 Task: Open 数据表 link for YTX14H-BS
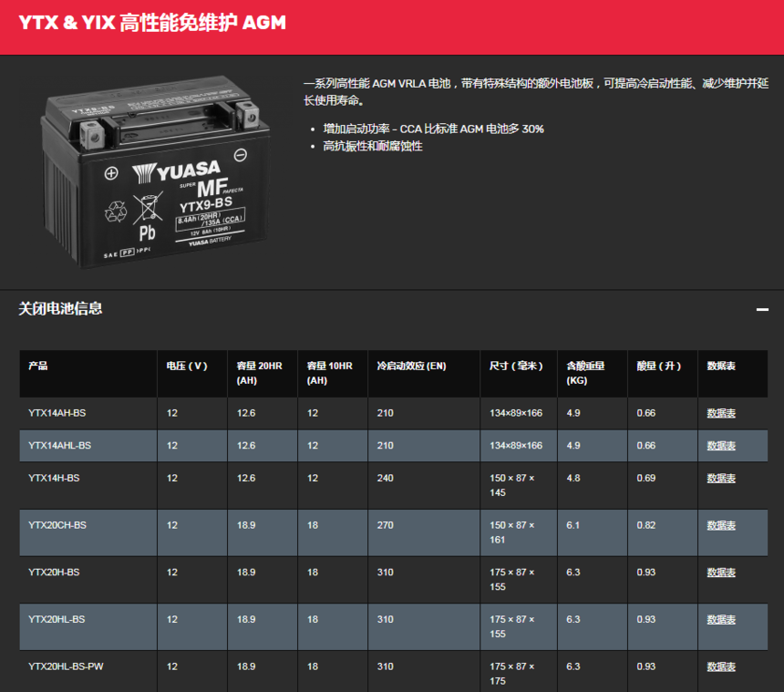click(x=721, y=478)
